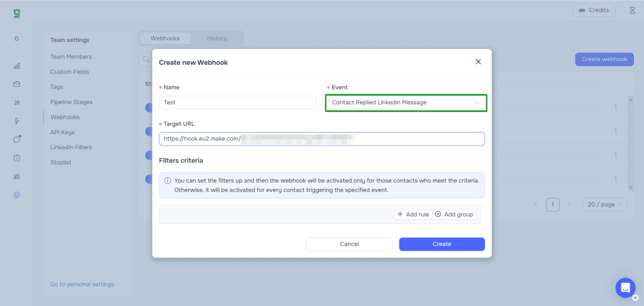
Task: Open the support chat bubble widget
Action: point(625,288)
